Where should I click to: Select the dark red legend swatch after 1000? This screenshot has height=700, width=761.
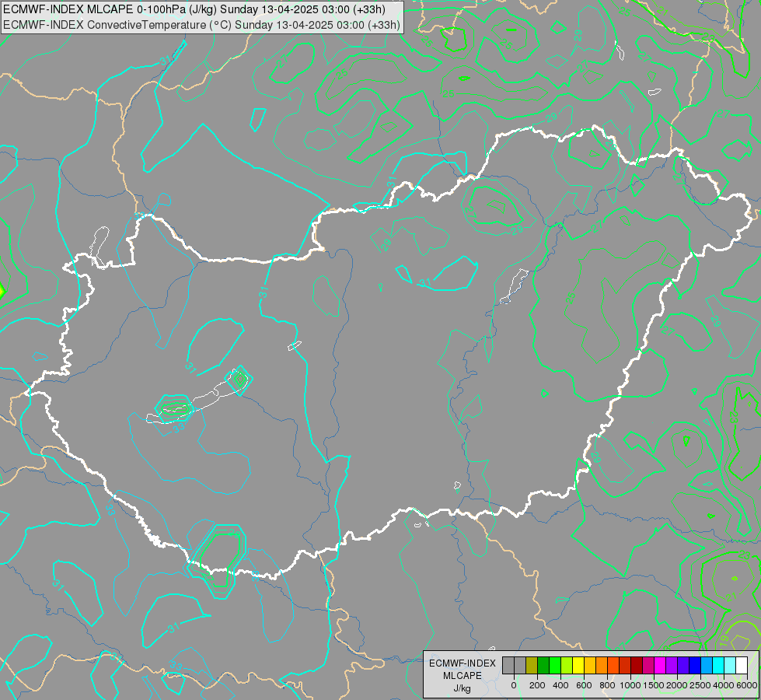click(637, 665)
